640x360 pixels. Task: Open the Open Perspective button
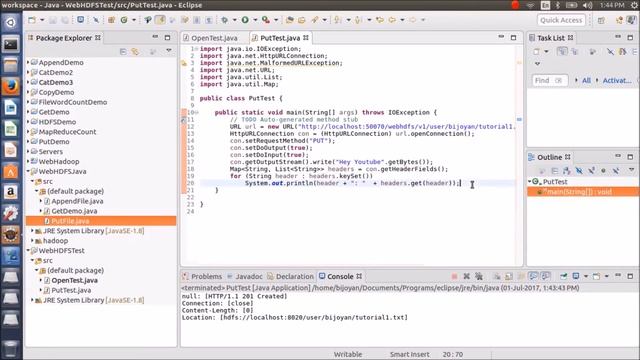[602, 20]
